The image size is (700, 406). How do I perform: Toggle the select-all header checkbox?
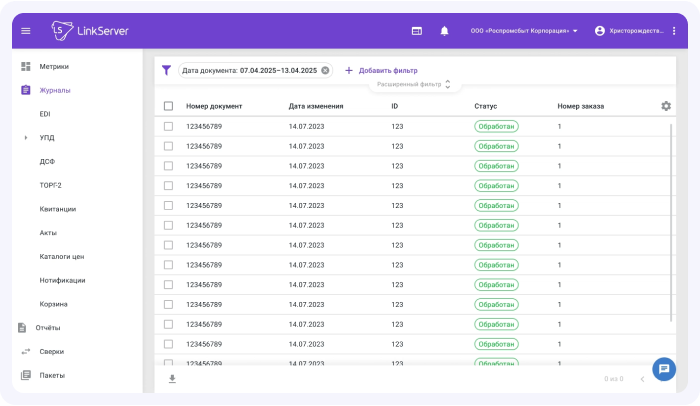click(x=168, y=106)
